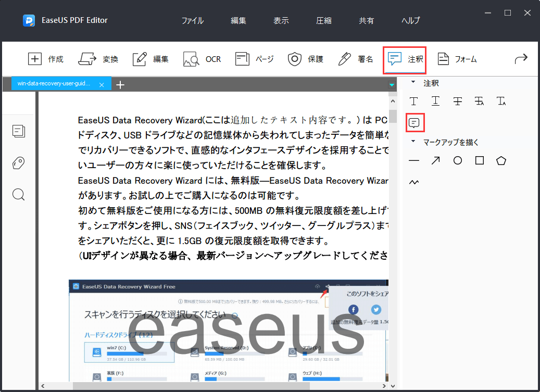The image size is (540, 392).
Task: Open the OCR tool
Action: (202, 59)
